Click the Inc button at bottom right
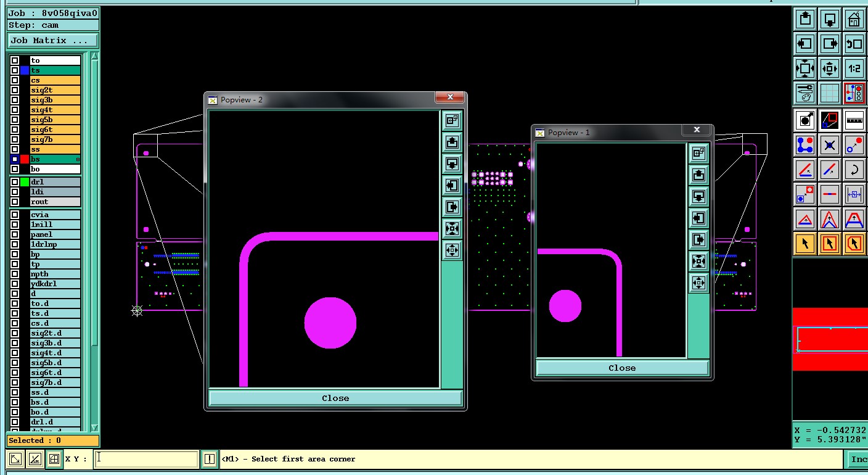The height and width of the screenshot is (475, 868). (857, 459)
